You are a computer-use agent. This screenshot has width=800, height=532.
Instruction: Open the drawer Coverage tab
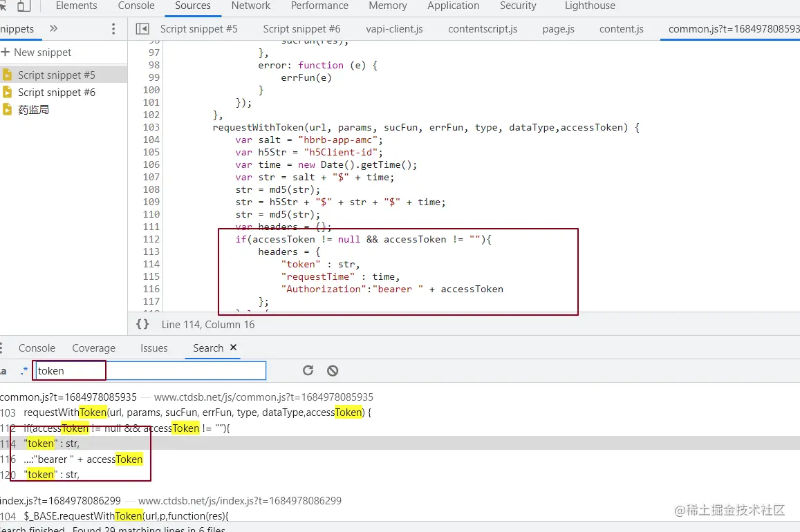point(93,348)
